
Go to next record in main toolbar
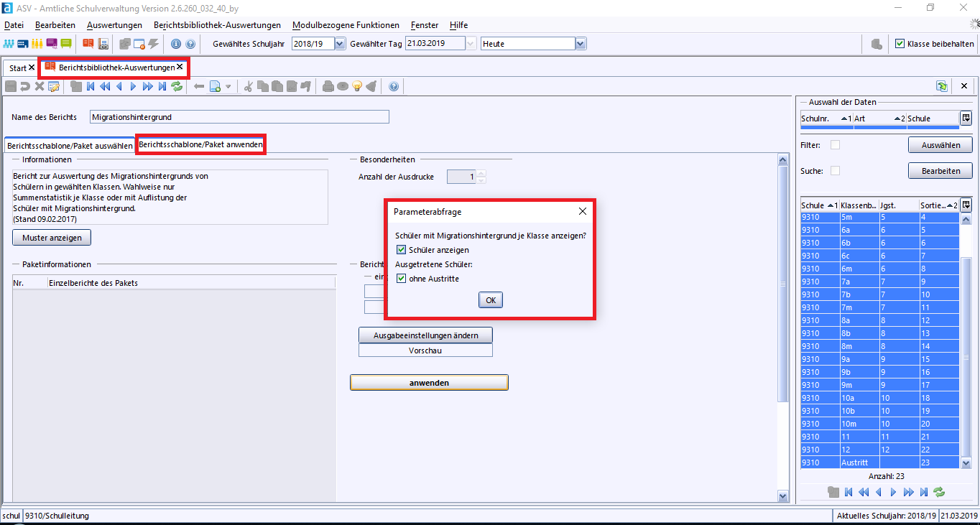[x=134, y=86]
